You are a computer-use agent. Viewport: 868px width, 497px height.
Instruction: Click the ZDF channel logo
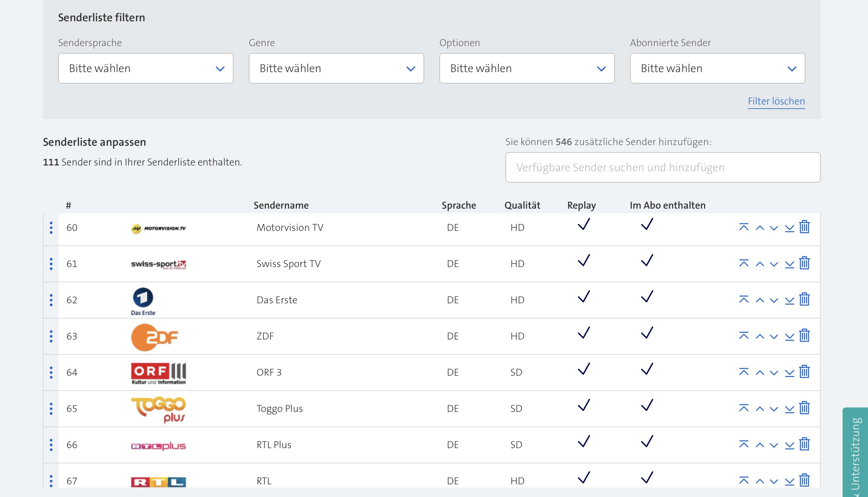point(154,337)
